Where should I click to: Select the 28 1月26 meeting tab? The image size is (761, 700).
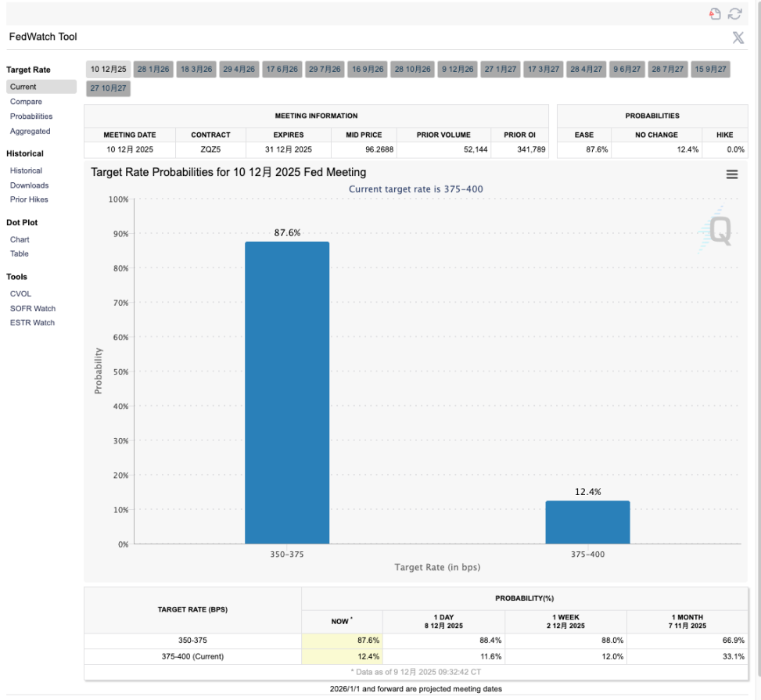pos(153,70)
